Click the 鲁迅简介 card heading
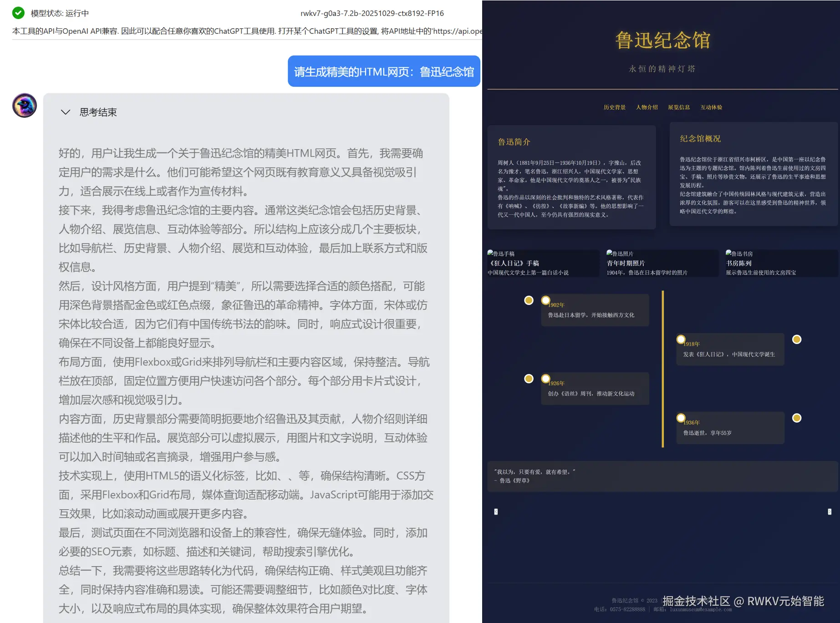This screenshot has height=623, width=840. 514,142
